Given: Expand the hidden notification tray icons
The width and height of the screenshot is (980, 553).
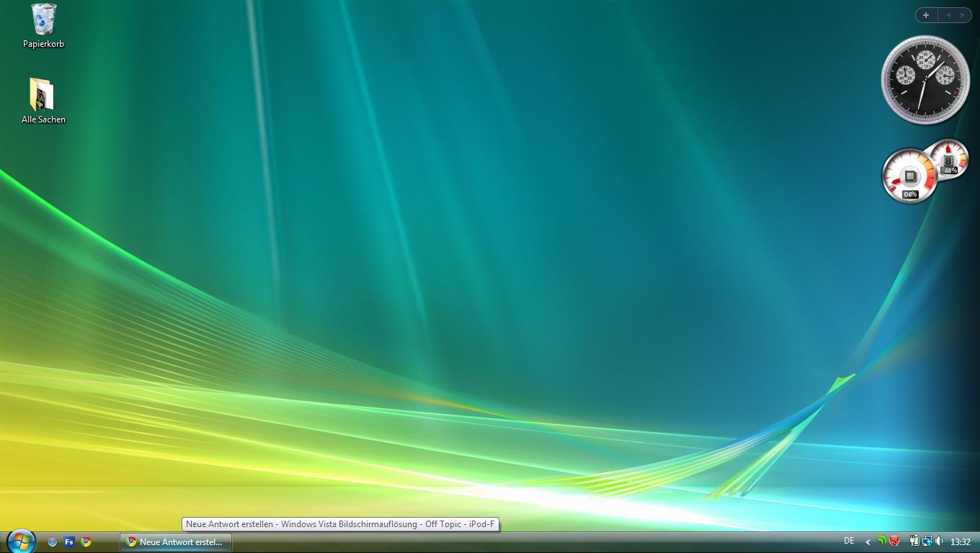Looking at the screenshot, I should [x=868, y=541].
